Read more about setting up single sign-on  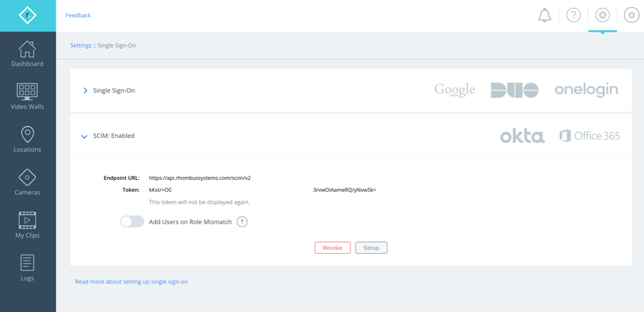point(132,282)
